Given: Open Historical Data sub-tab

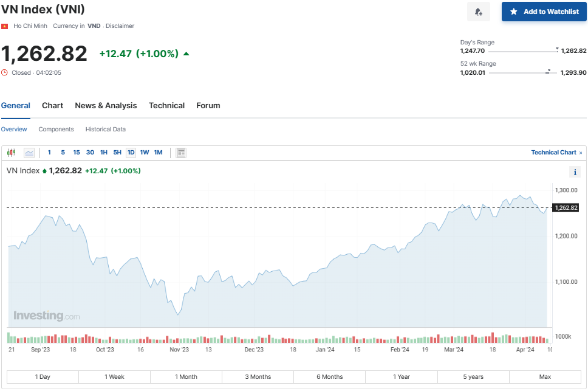Looking at the screenshot, I should [x=106, y=130].
